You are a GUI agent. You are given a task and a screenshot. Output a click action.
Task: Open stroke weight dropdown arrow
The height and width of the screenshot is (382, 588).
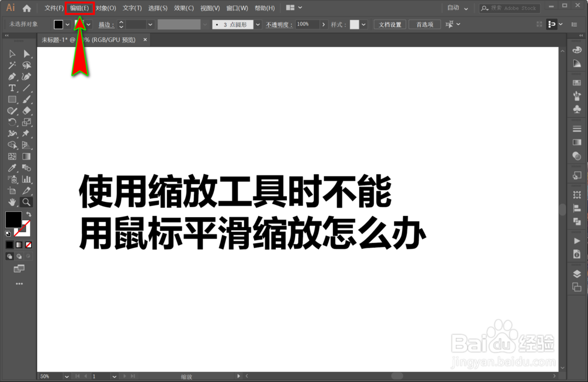tap(151, 24)
